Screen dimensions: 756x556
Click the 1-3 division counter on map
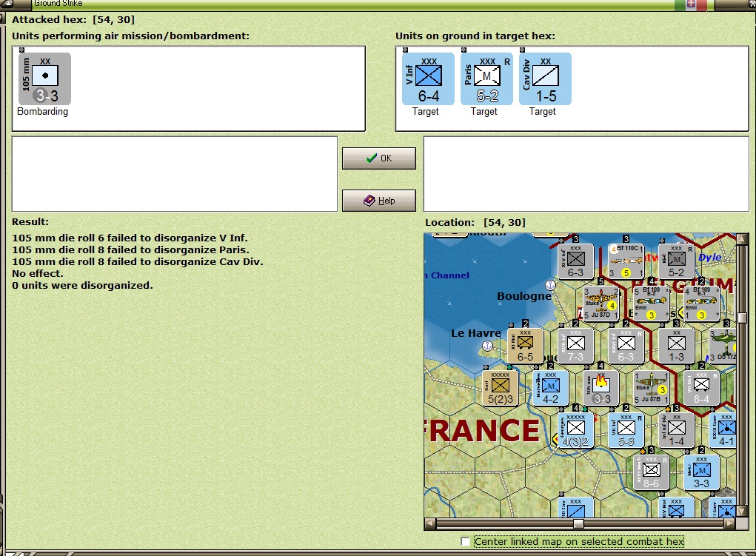[x=677, y=346]
